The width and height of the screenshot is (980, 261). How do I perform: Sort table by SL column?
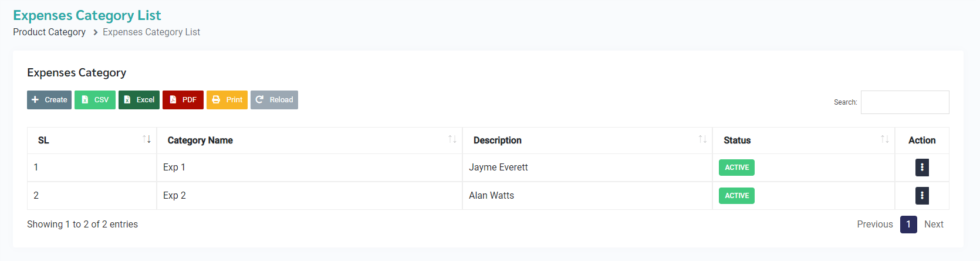coord(147,139)
